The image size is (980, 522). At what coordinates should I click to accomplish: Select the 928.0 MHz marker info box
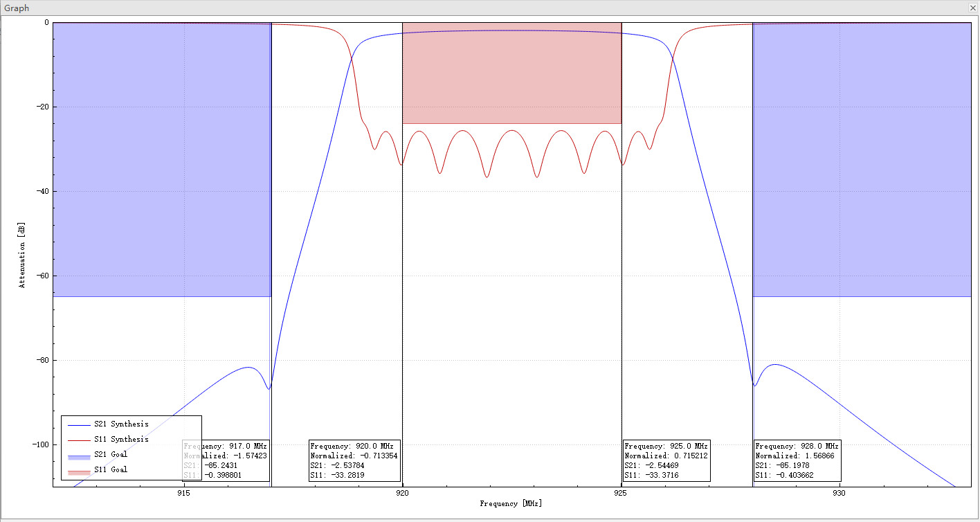pyautogui.click(x=796, y=461)
